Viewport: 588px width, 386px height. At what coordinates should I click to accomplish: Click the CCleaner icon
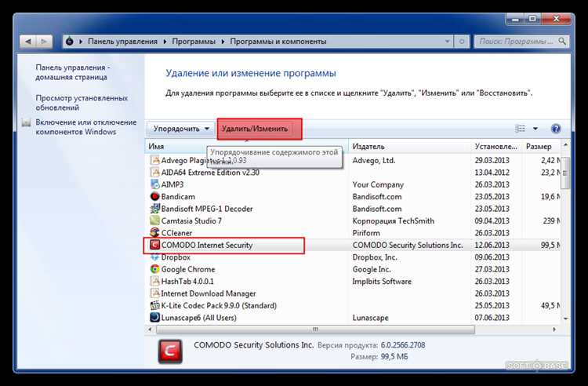tap(154, 232)
